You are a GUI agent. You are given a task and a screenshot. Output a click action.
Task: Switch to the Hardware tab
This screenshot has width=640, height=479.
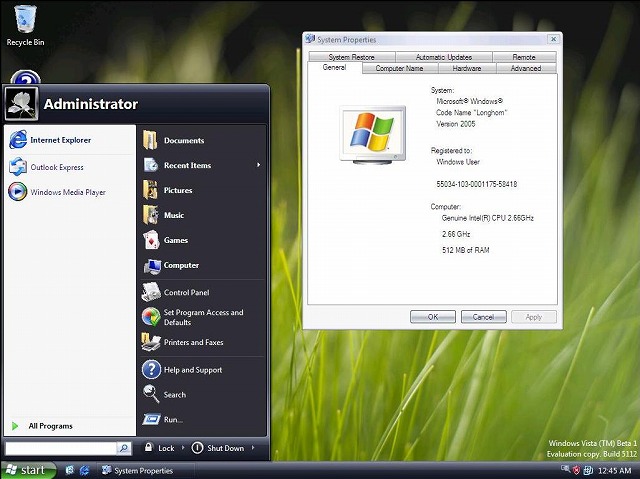466,69
